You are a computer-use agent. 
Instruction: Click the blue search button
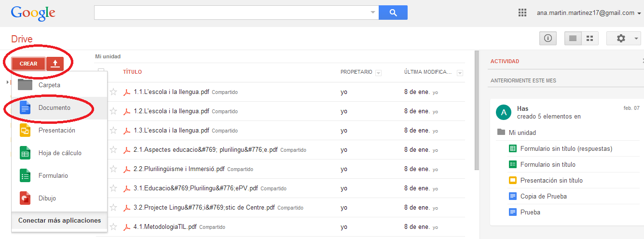pyautogui.click(x=393, y=13)
